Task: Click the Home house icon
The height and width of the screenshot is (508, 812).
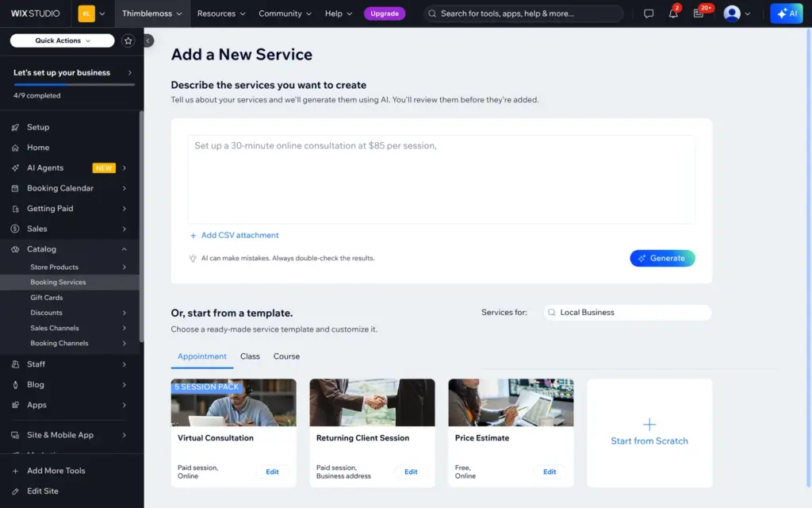Action: point(15,148)
